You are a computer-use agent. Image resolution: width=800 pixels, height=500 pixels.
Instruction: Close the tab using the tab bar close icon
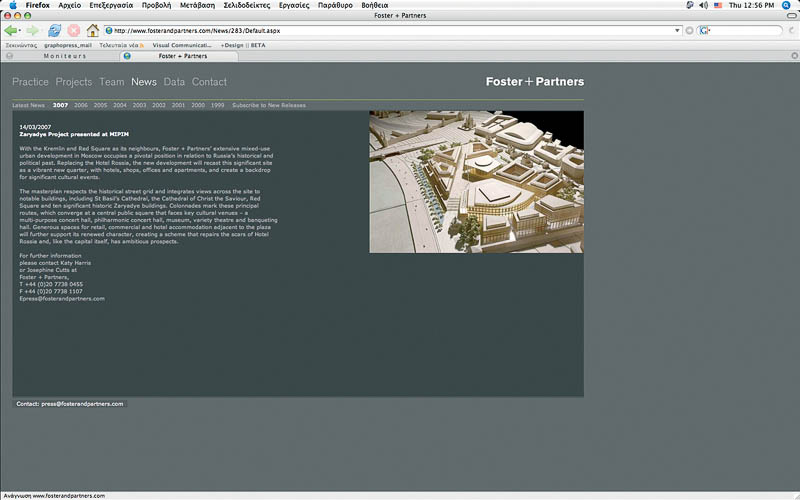(x=794, y=56)
